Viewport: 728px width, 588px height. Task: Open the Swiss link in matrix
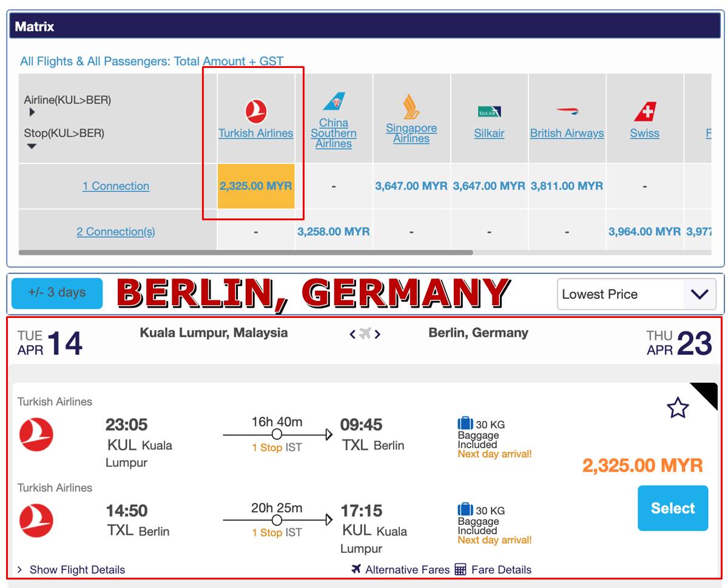pyautogui.click(x=645, y=133)
